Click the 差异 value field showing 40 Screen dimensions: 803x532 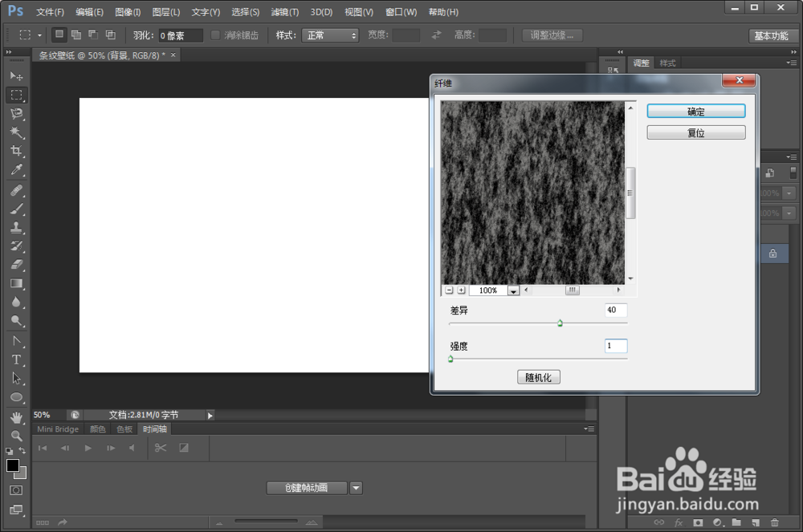click(616, 310)
